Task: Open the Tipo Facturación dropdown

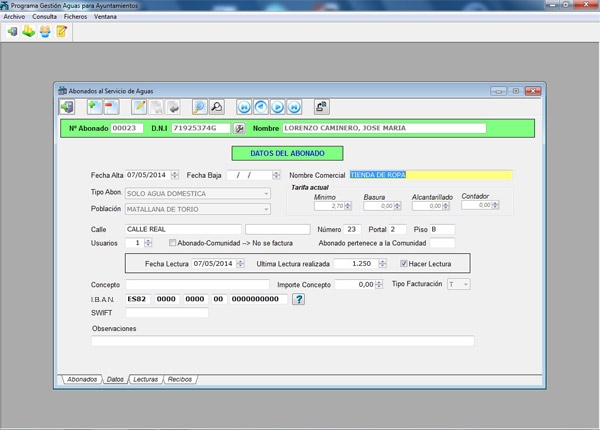Action: [466, 284]
